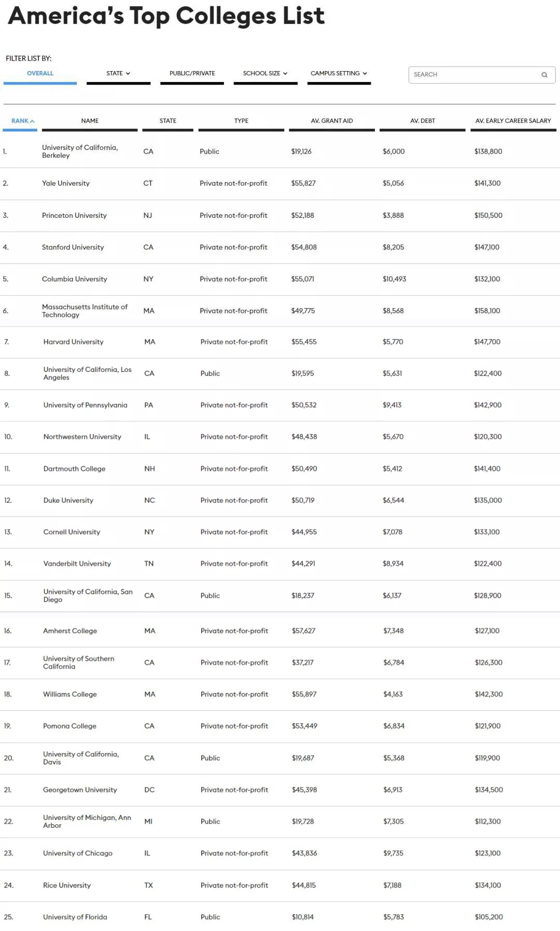Sort by Av. Early Career Salary

[x=513, y=121]
